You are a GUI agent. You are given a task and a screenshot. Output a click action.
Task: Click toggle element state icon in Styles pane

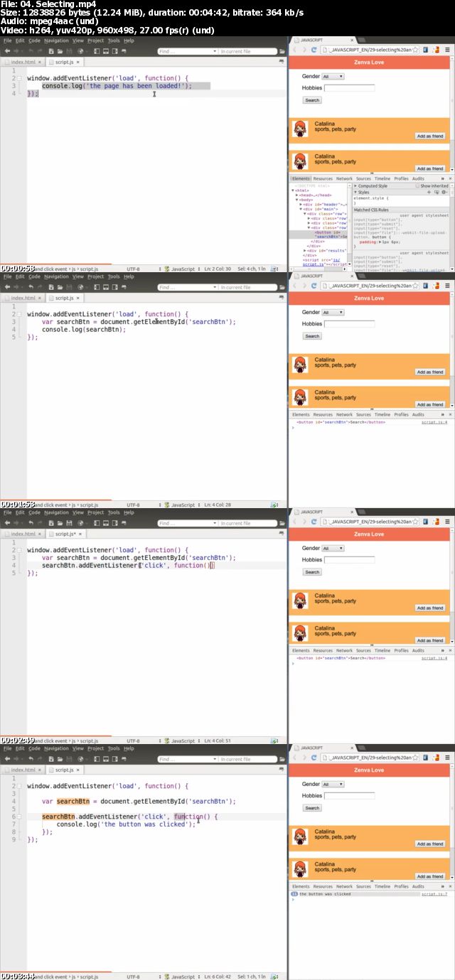(x=437, y=192)
